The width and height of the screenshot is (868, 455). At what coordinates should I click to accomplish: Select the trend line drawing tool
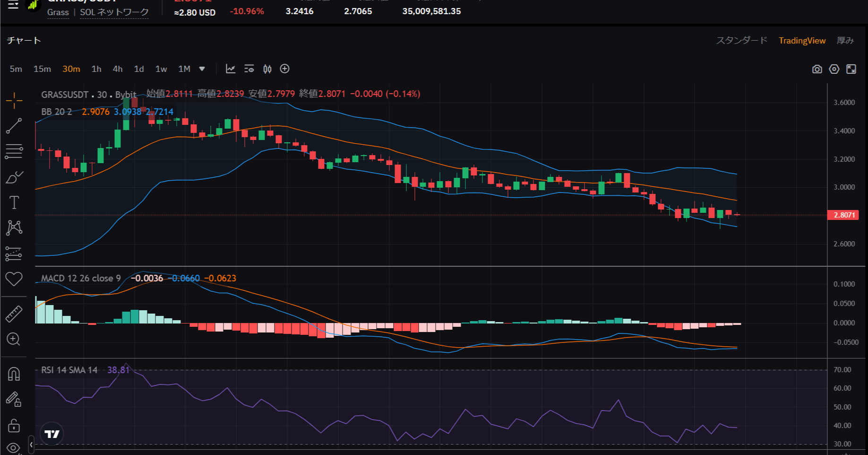(14, 126)
